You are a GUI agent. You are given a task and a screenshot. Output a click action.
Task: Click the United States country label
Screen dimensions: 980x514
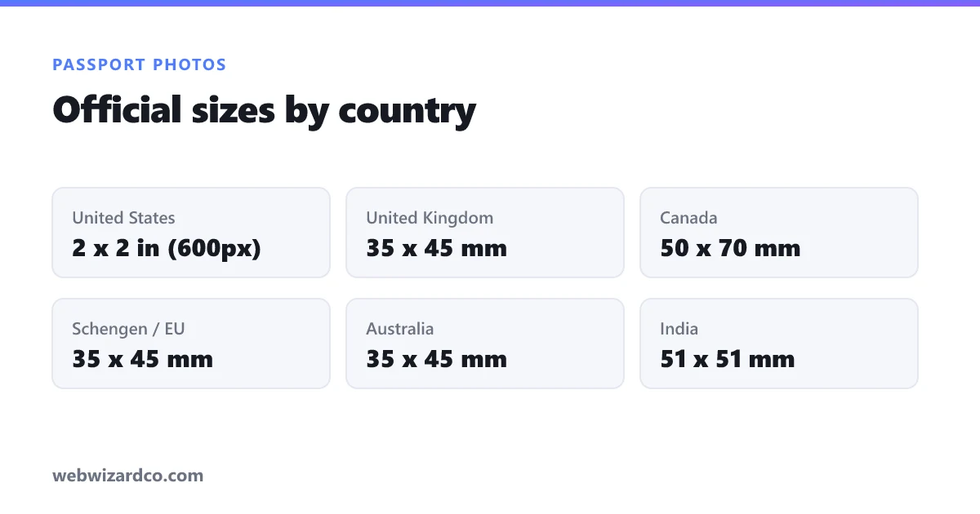[123, 218]
